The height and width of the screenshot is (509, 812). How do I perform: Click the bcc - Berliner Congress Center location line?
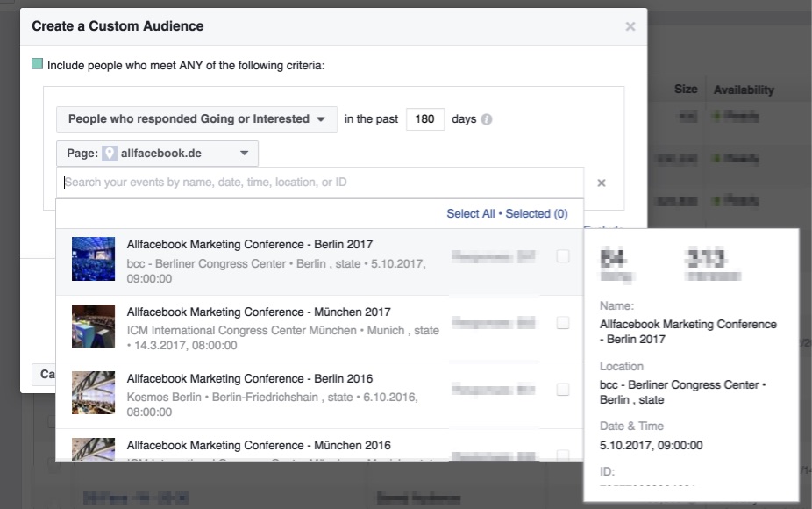[276, 271]
